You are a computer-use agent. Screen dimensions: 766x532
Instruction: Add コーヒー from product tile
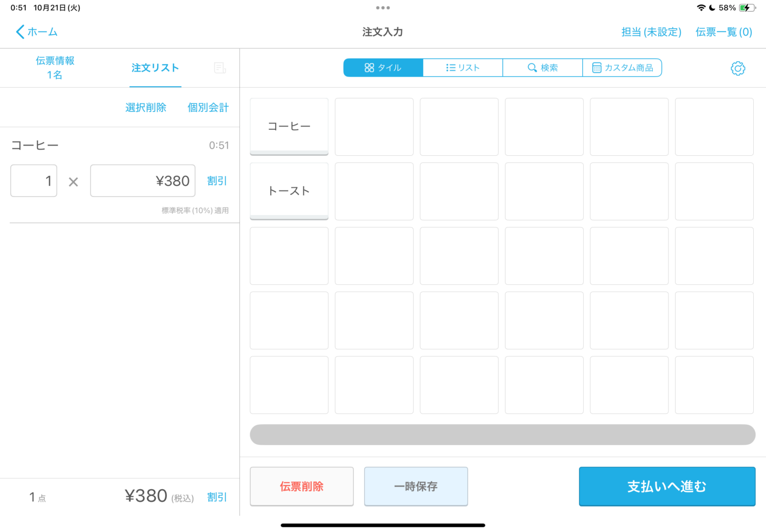pyautogui.click(x=289, y=127)
